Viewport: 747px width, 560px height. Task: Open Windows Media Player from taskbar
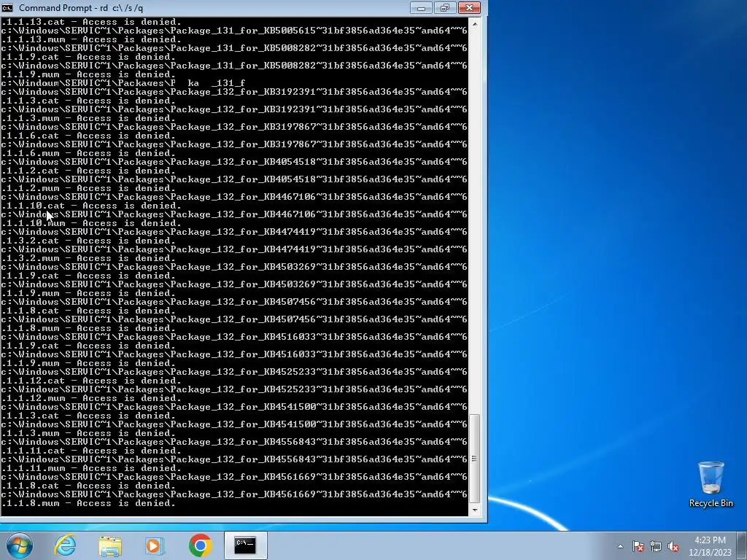coord(154,545)
